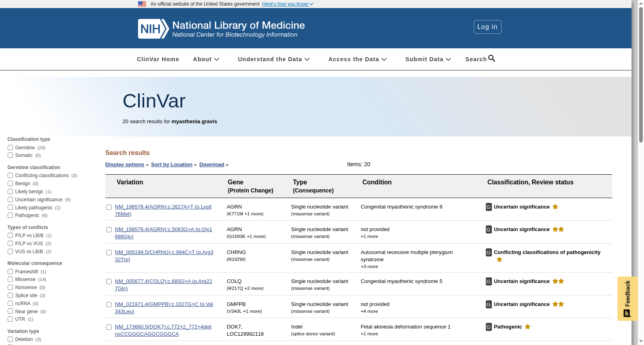644x345 pixels.
Task: Enable Conflicting classifications filter
Action: tap(10, 175)
